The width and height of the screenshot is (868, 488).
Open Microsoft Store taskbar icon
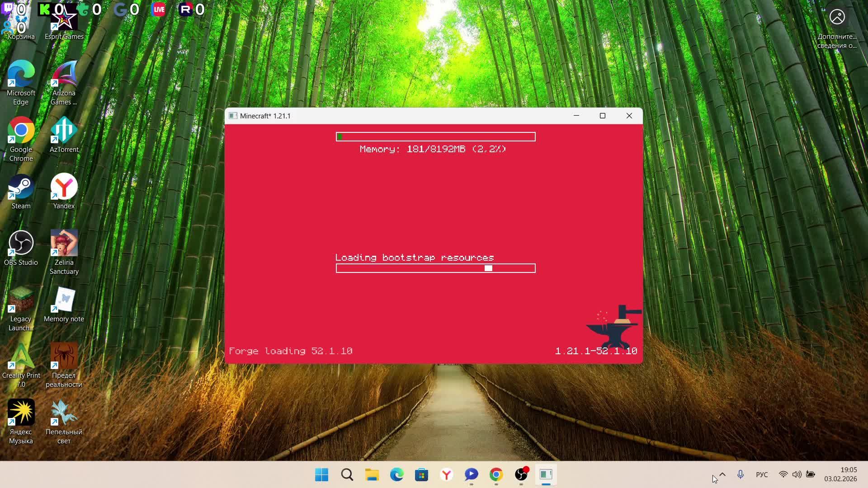click(421, 474)
